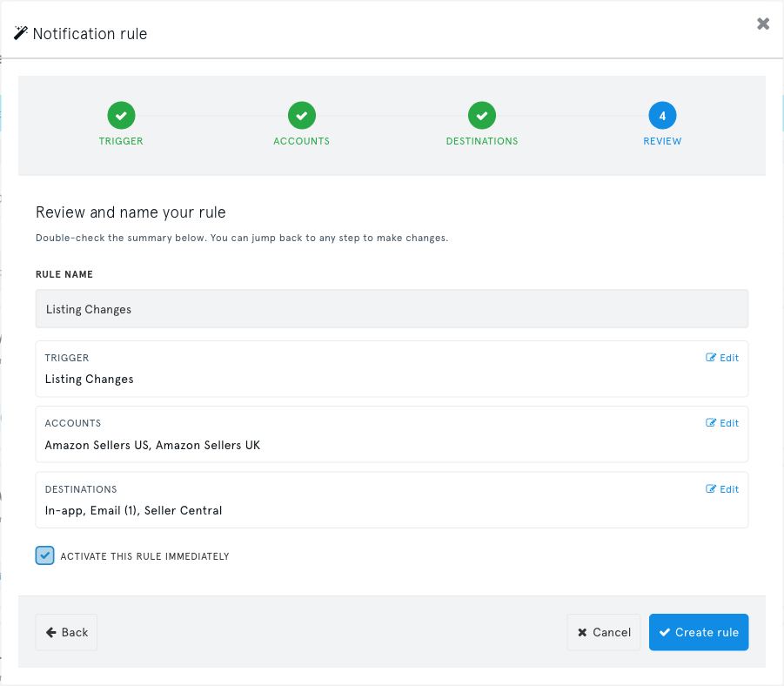This screenshot has height=686, width=784.
Task: Click the 'Double-check the summary below' description
Action: click(x=242, y=238)
